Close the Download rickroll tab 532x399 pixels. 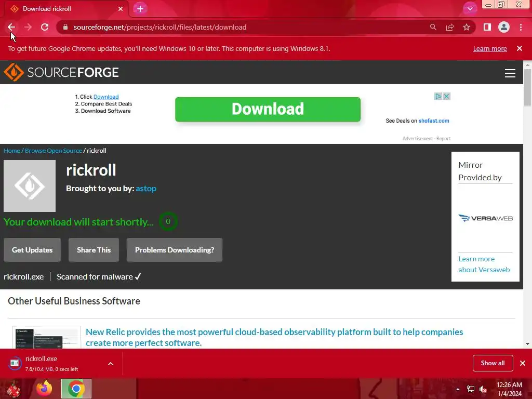point(121,9)
